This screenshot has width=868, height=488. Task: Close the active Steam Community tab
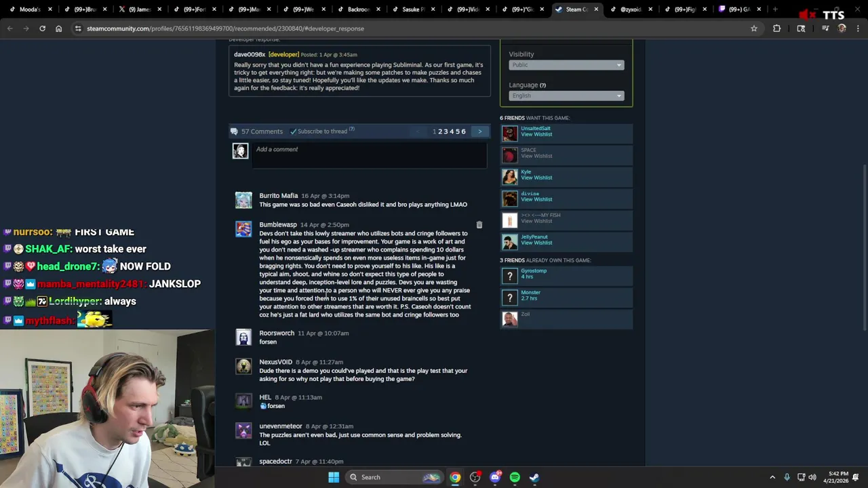[x=596, y=9]
